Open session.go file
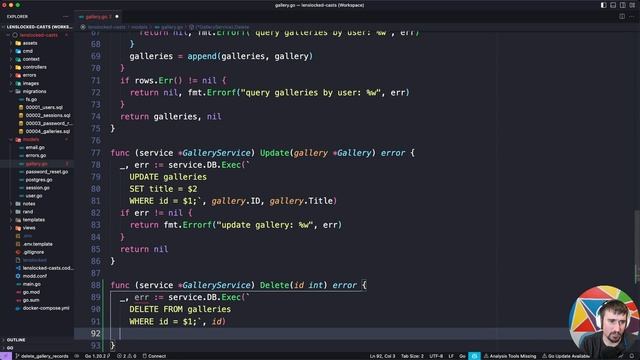Viewport: 640px width, 360px height. (38, 188)
